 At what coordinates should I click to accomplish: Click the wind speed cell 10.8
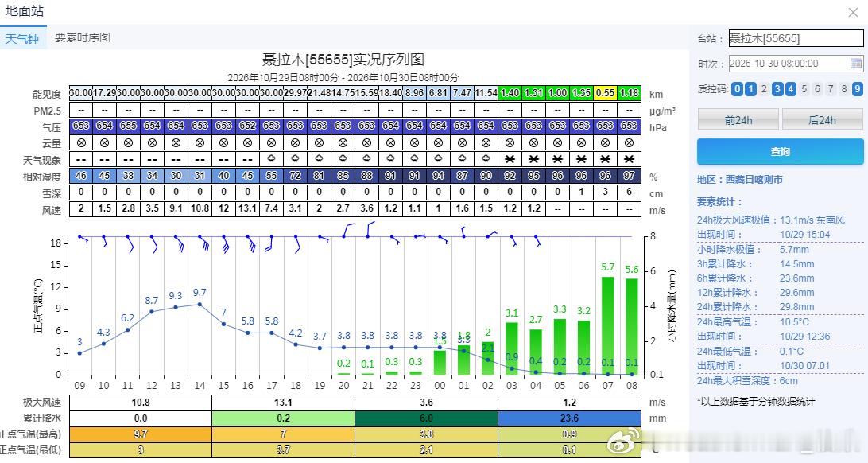pyautogui.click(x=200, y=208)
